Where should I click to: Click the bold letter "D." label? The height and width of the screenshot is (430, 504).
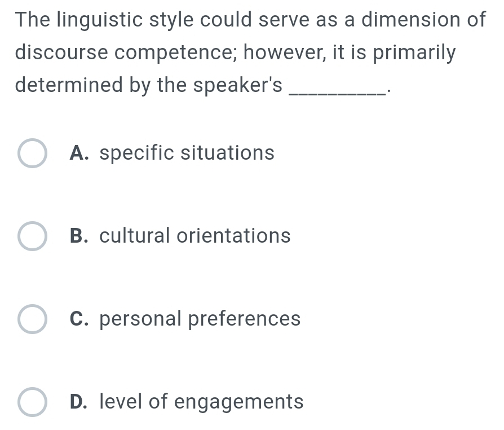[81, 402]
